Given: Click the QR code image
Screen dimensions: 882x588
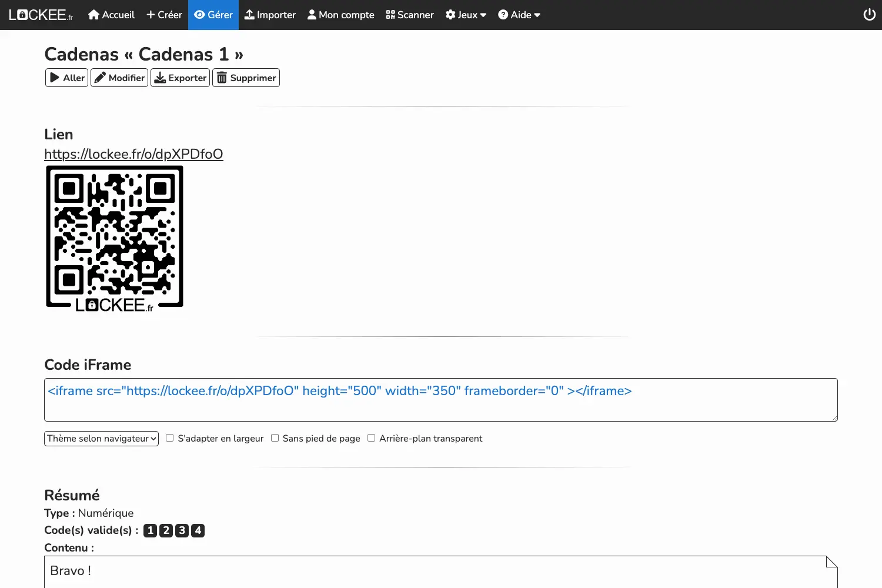Looking at the screenshot, I should pos(115,239).
